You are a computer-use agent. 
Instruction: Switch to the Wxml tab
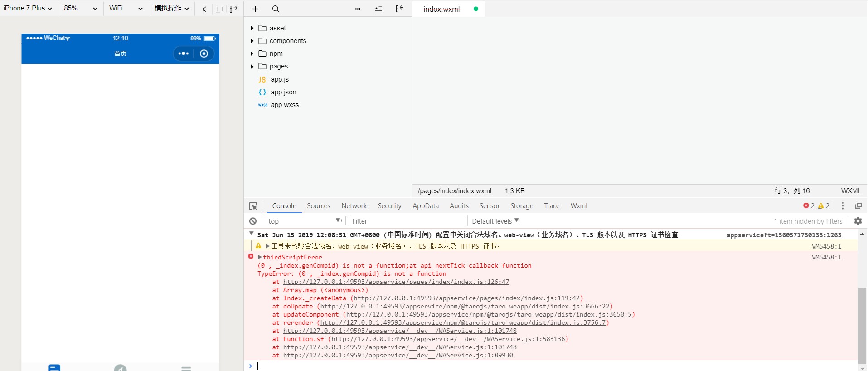pyautogui.click(x=579, y=206)
